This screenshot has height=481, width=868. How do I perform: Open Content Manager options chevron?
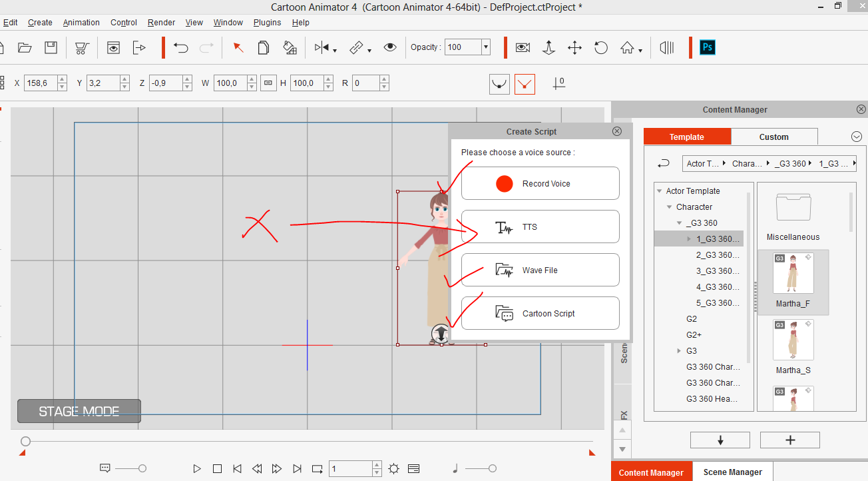pos(857,137)
